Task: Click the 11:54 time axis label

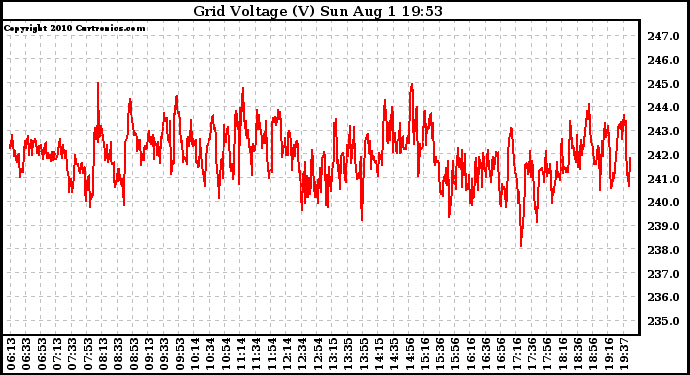Action: pos(272,354)
